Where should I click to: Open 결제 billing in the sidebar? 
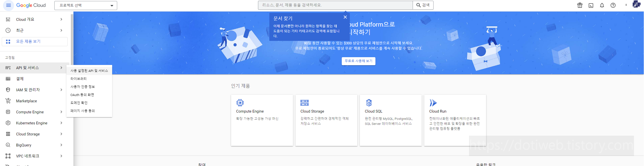click(35, 79)
